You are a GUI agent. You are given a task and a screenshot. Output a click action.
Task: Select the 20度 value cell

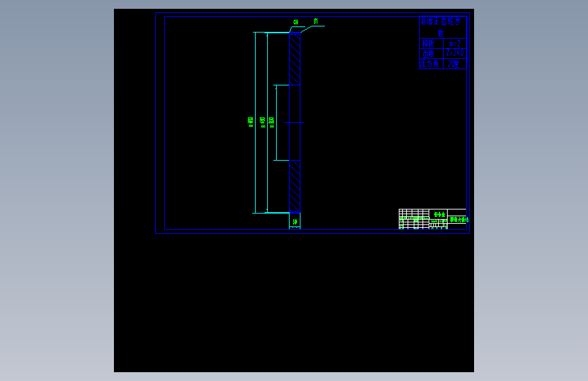[455, 64]
